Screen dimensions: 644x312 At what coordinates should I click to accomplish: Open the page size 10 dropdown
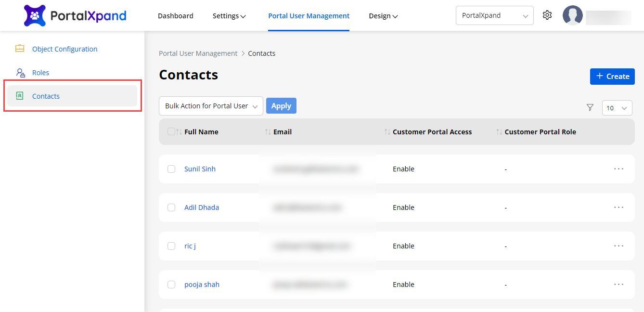[x=617, y=108]
